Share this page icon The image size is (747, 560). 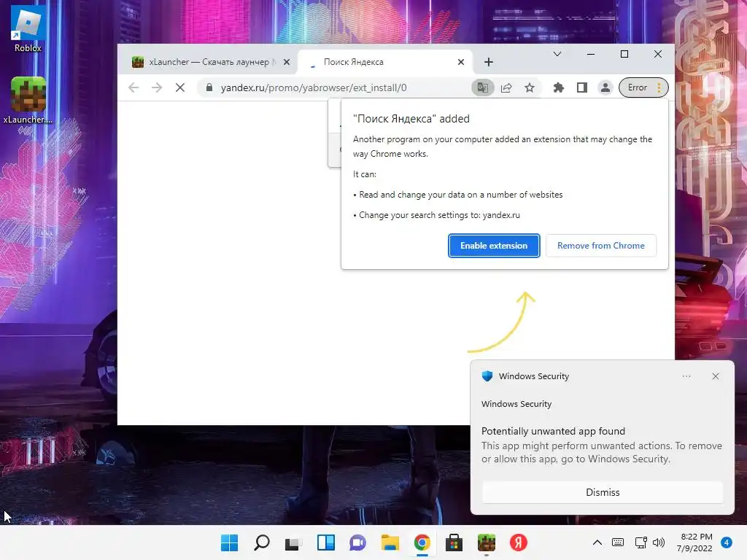[x=506, y=87]
